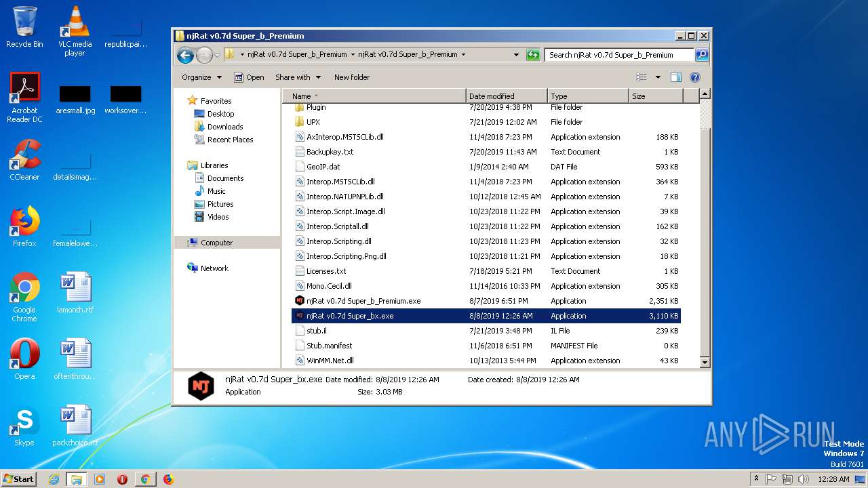The image size is (868, 488).
Task: Open the Start menu
Action: click(19, 479)
